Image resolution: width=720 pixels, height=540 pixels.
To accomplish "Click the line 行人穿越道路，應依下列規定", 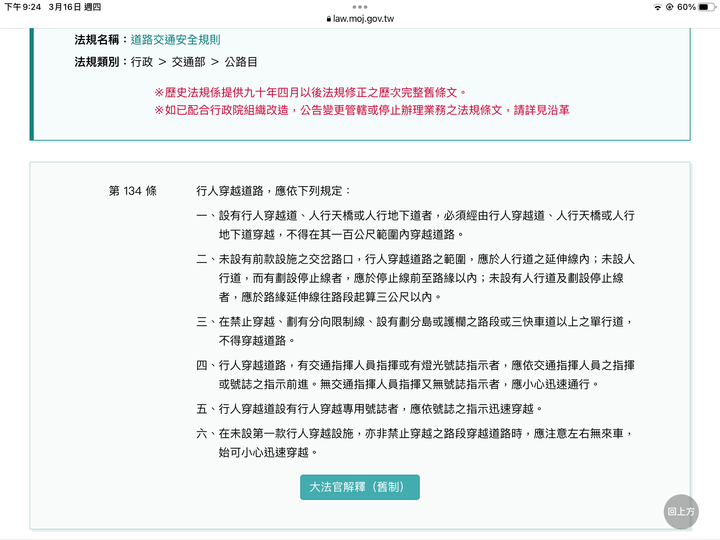I will coord(274,191).
